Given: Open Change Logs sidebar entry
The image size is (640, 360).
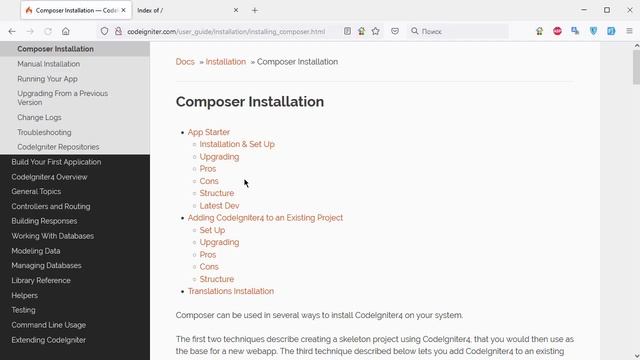Looking at the screenshot, I should pyautogui.click(x=39, y=118).
